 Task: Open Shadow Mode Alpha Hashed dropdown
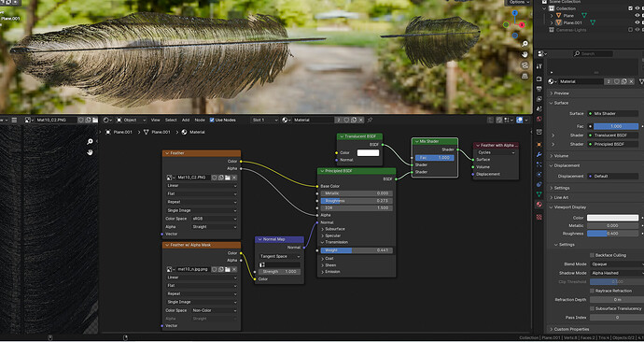[617, 273]
